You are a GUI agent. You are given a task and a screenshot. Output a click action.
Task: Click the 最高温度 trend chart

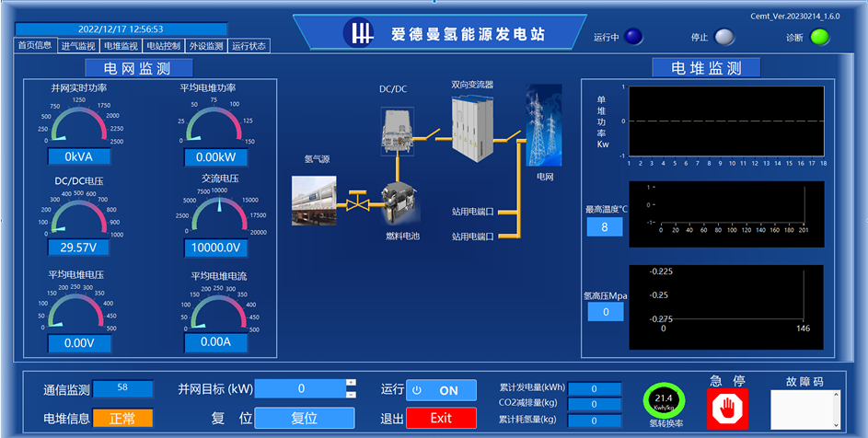point(726,214)
